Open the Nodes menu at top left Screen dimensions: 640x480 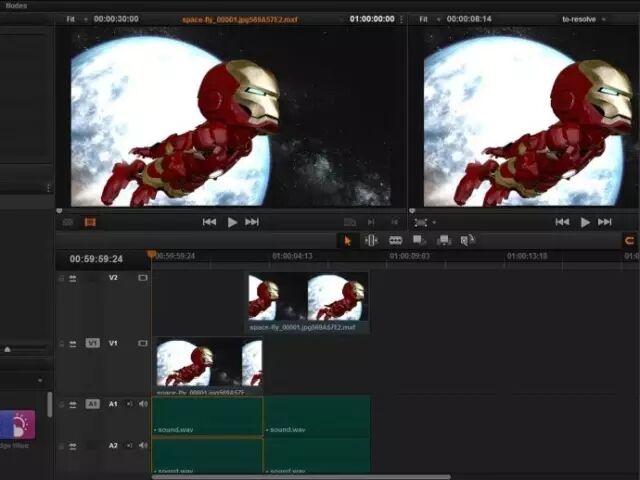16,6
